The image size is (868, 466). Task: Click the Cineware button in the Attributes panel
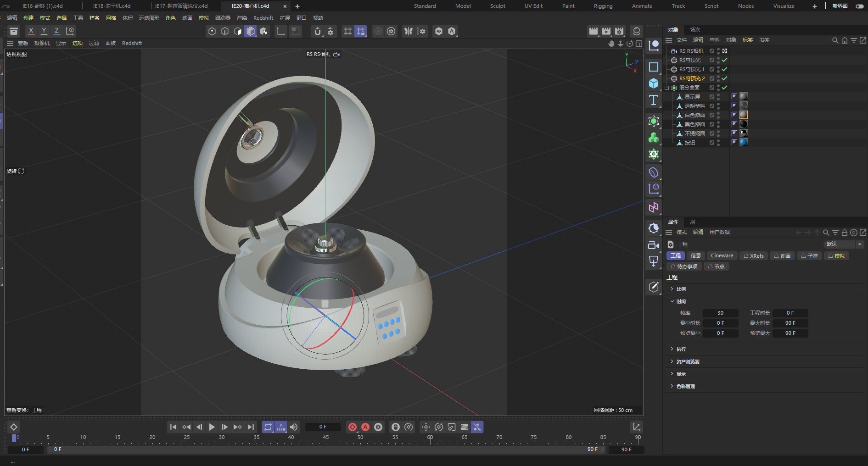point(722,255)
